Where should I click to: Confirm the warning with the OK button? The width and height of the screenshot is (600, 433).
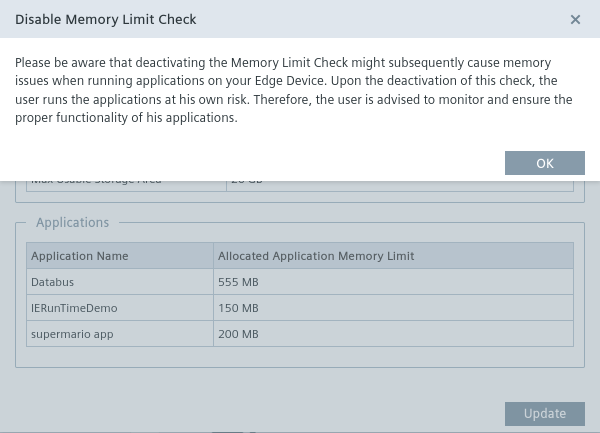[544, 163]
